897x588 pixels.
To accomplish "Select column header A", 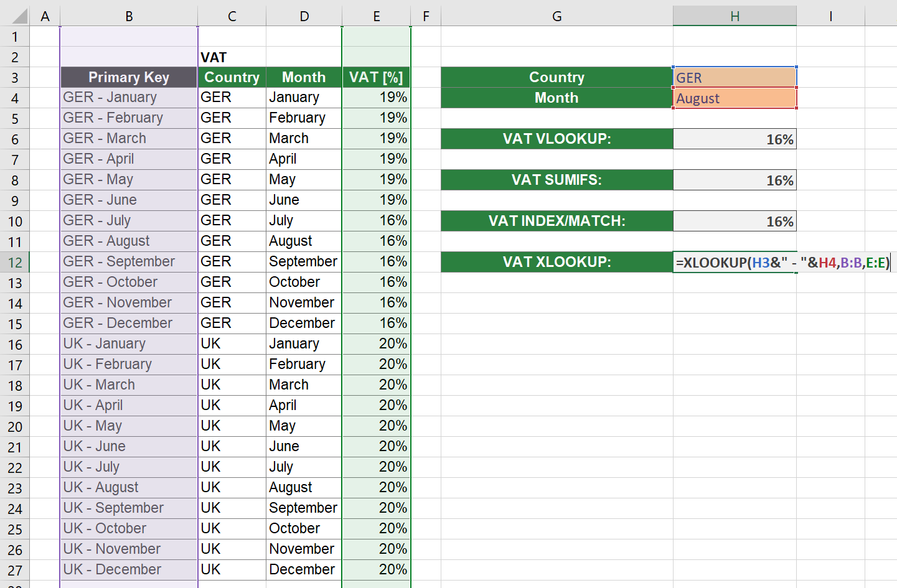I will click(x=45, y=16).
